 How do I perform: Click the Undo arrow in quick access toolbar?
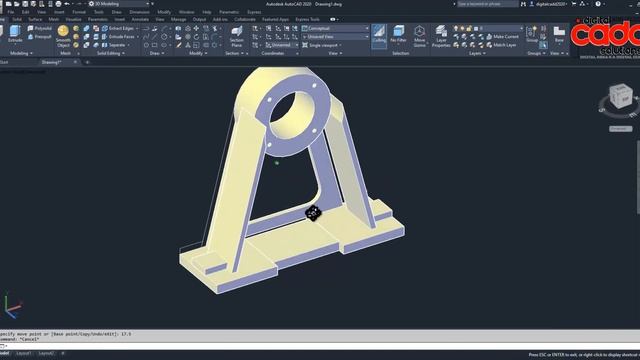[67, 4]
